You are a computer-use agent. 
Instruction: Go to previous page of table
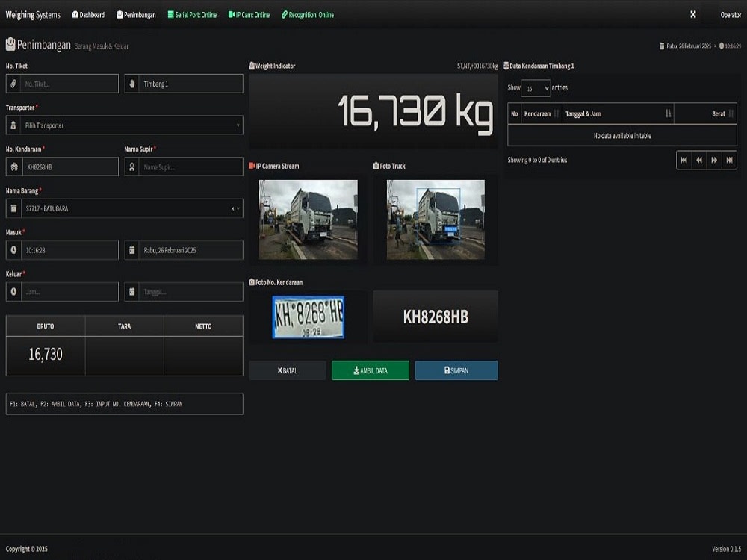coord(699,160)
